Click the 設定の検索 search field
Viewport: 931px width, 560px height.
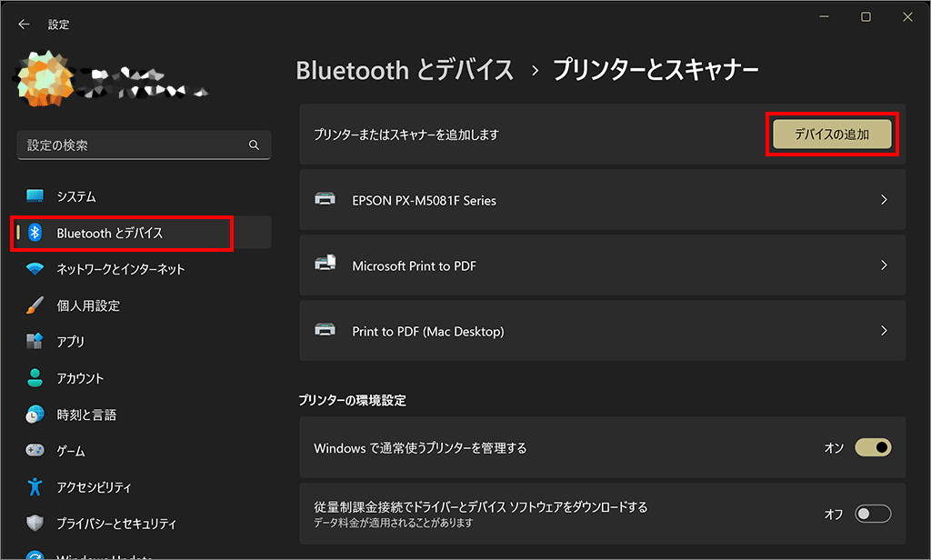[144, 145]
